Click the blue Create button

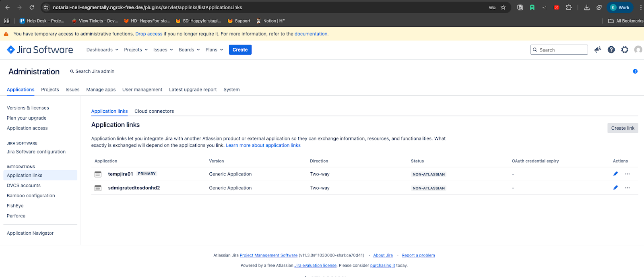[240, 50]
